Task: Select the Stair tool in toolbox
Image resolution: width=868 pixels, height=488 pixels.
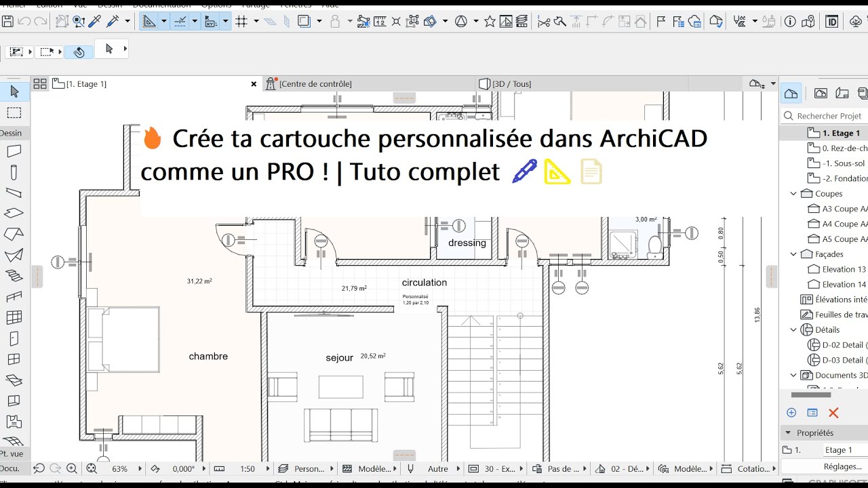Action: [14, 276]
